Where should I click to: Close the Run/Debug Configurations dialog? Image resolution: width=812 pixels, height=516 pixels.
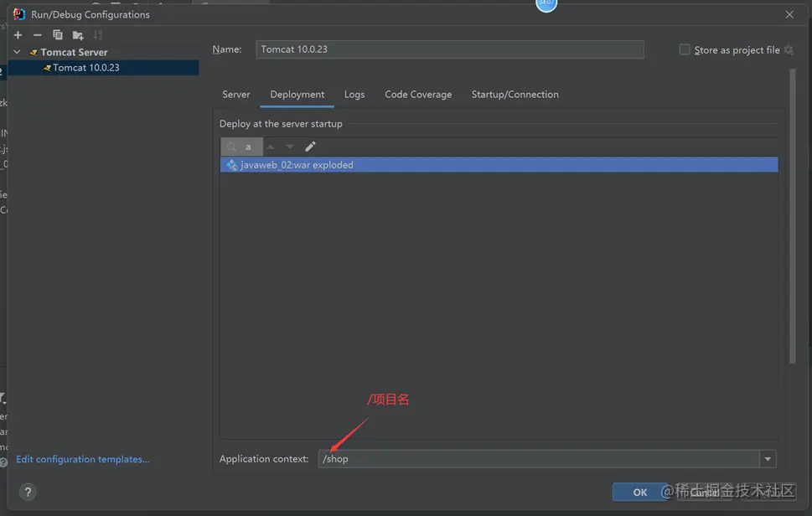pos(789,14)
